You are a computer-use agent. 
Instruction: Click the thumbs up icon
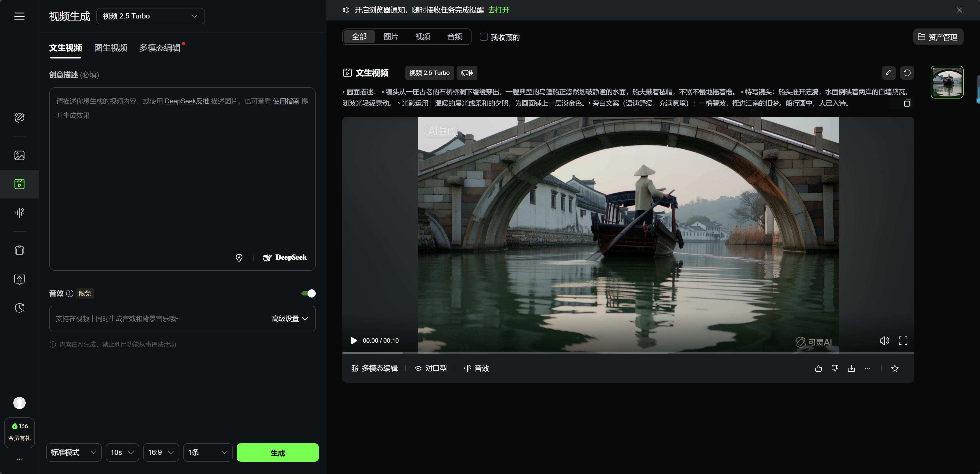click(x=818, y=368)
